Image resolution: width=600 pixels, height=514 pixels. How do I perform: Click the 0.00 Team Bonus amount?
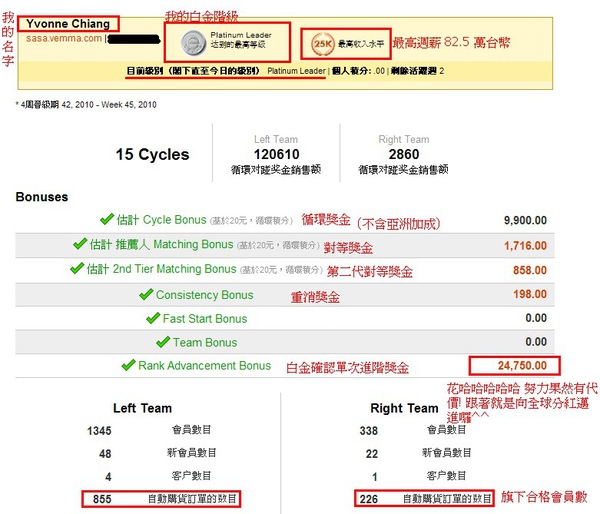536,341
